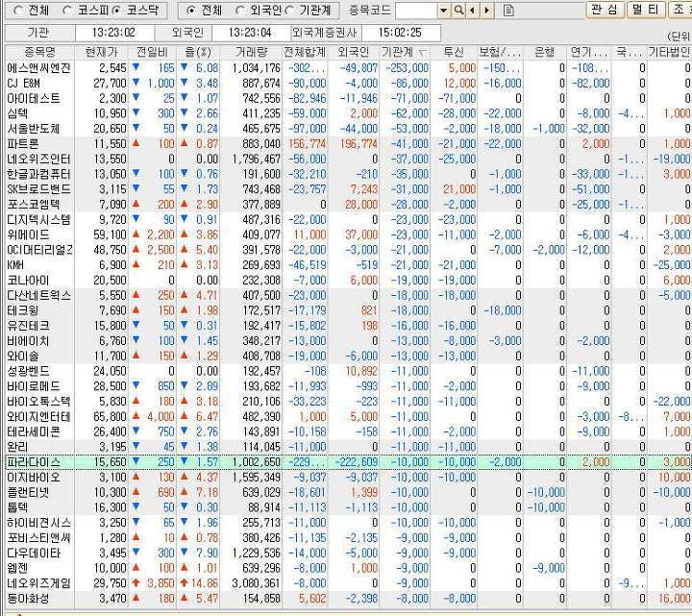The image size is (692, 616).
Task: Select the 에스앤씨엔진 stock row
Action: tap(348, 68)
